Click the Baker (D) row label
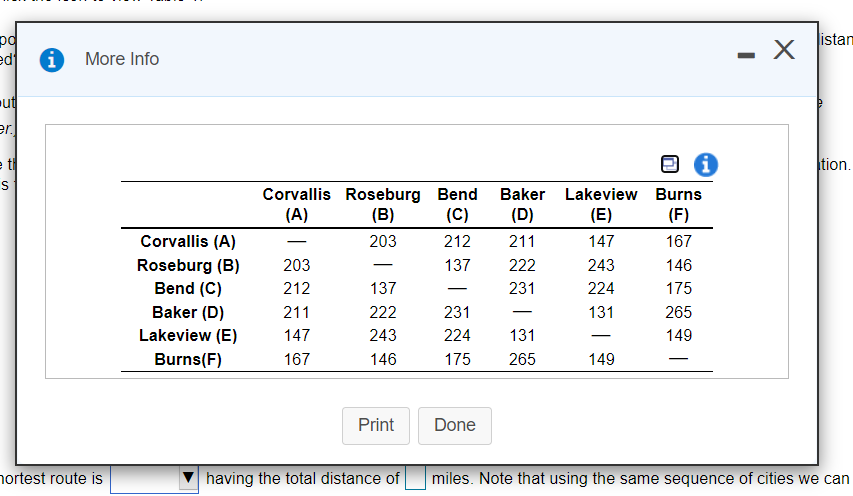 point(188,313)
